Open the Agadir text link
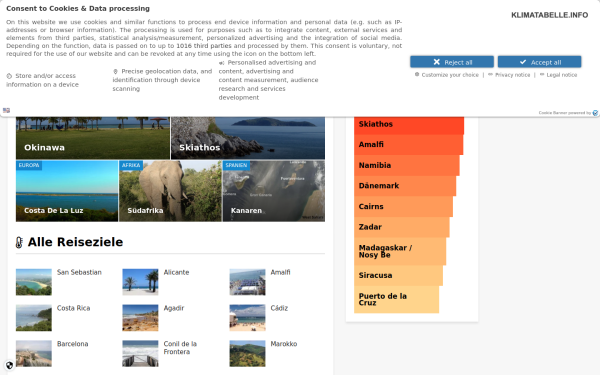 (x=174, y=308)
